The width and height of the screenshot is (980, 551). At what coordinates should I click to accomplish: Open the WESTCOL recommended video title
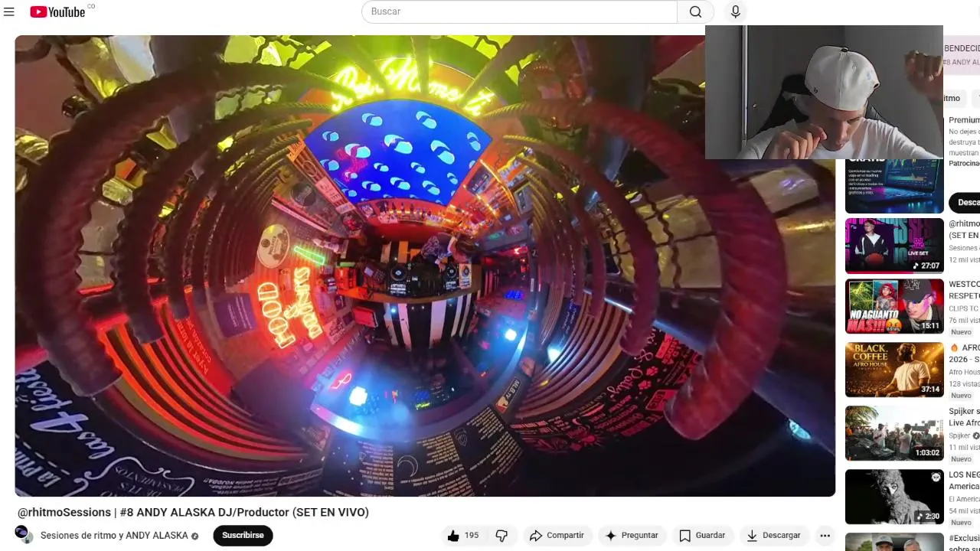pyautogui.click(x=964, y=289)
